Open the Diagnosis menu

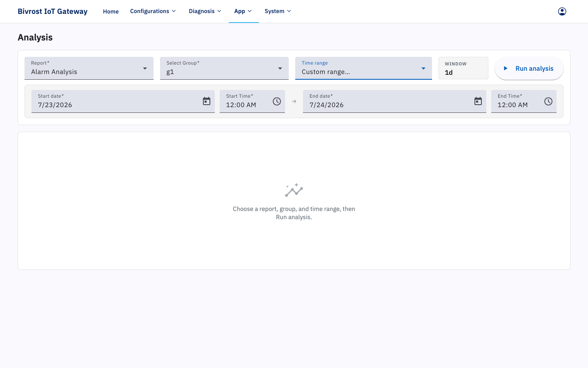(205, 11)
